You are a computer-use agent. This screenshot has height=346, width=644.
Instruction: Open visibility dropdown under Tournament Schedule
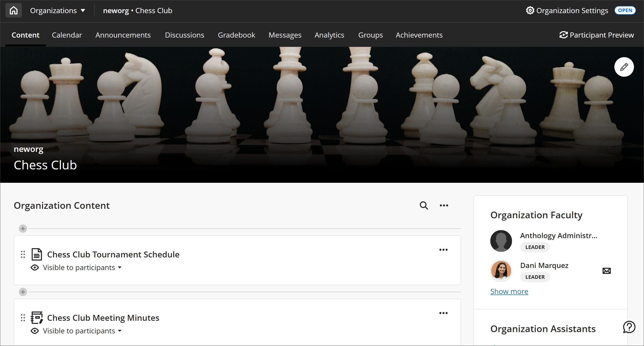120,267
